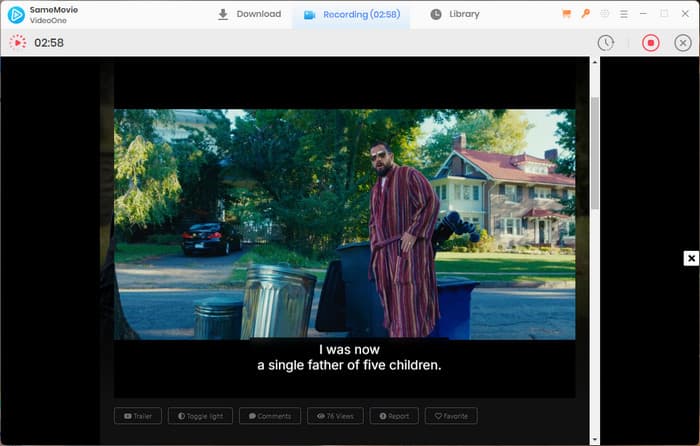
Task: Switch to the Recording (02:58) tab
Action: [x=352, y=15]
